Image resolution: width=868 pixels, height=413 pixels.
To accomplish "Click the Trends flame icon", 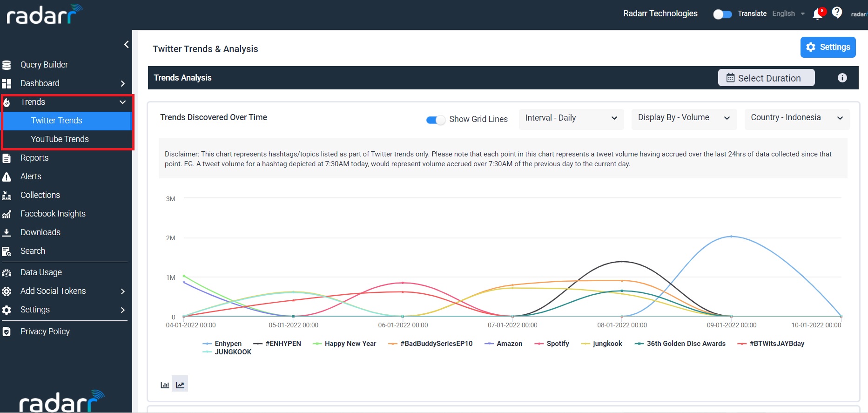I will [7, 102].
